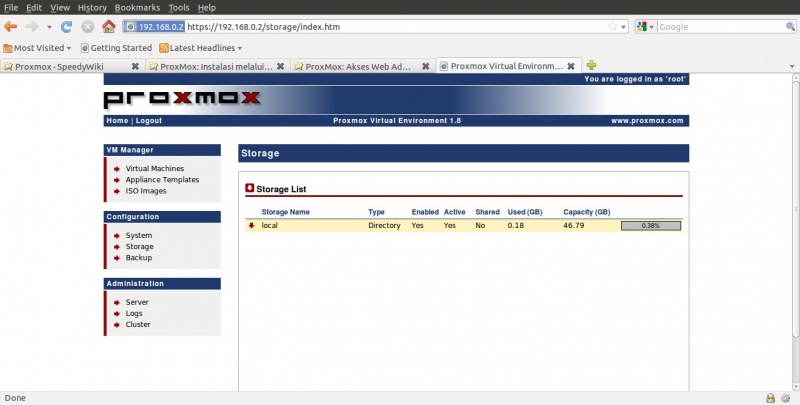Go to the browser Home page icon
The width and height of the screenshot is (800, 405).
coord(109,27)
